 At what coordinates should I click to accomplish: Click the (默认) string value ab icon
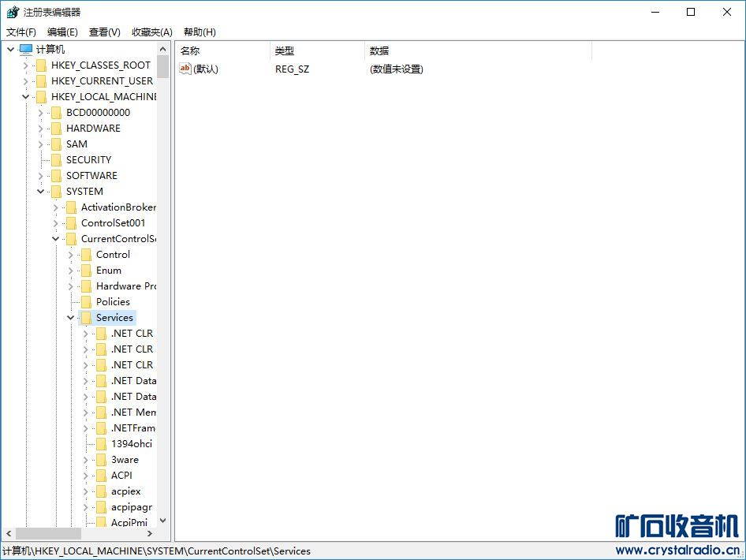[x=185, y=69]
